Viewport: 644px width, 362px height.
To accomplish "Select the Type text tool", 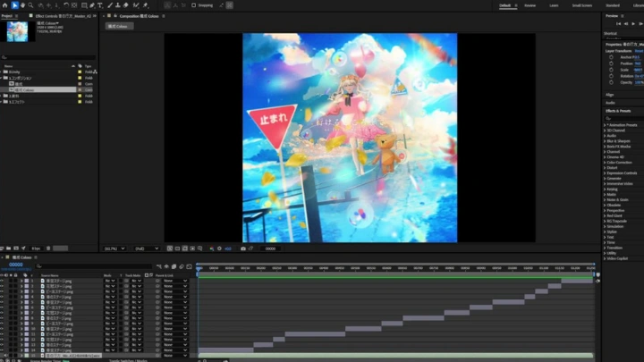I will coord(100,5).
